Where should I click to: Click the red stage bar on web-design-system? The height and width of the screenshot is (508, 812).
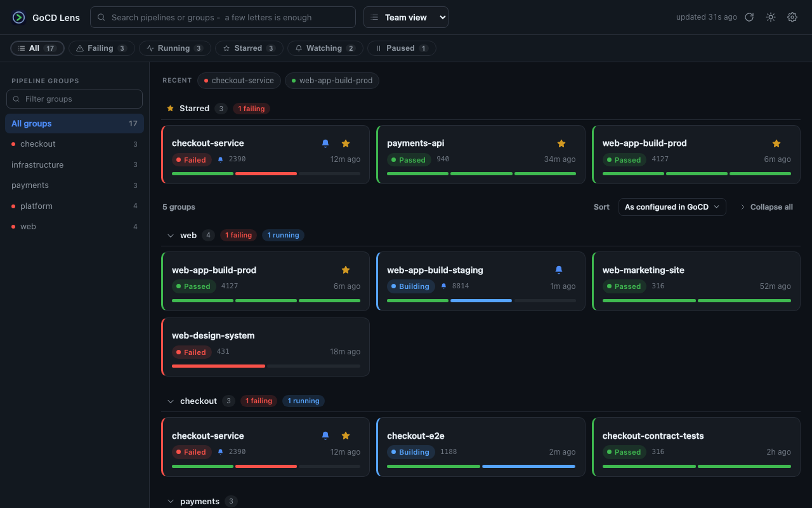click(218, 366)
